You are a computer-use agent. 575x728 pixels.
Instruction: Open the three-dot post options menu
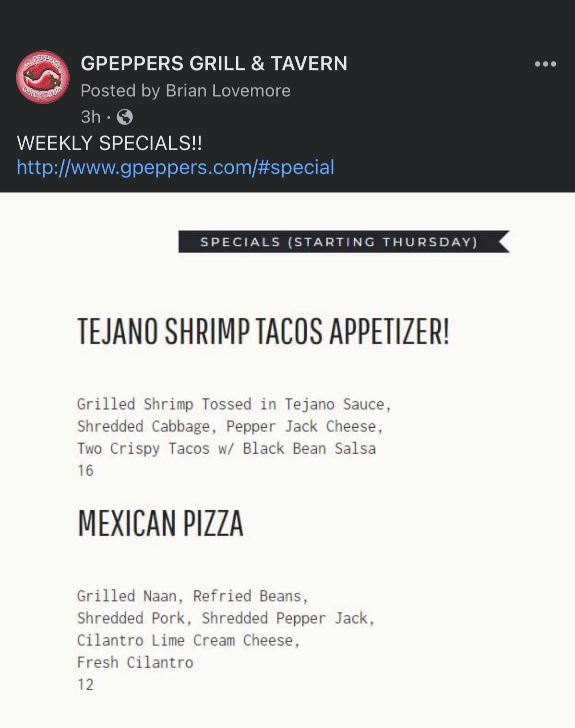[545, 64]
